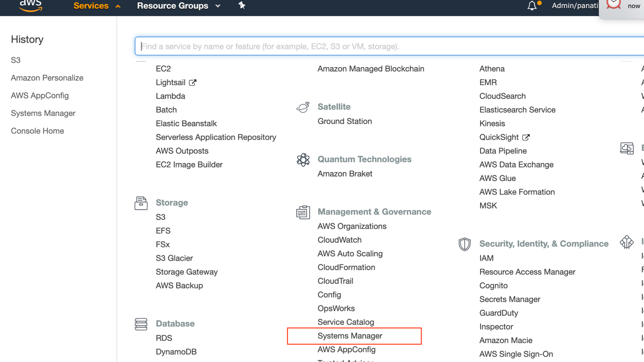Image resolution: width=644 pixels, height=362 pixels.
Task: Open S3 from History
Action: (x=16, y=60)
